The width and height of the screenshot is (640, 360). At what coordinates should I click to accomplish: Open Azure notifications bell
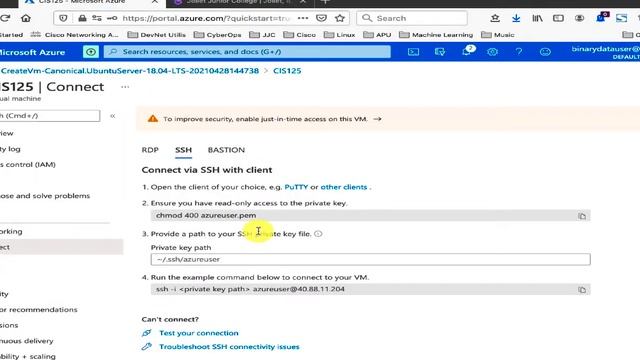click(x=467, y=51)
